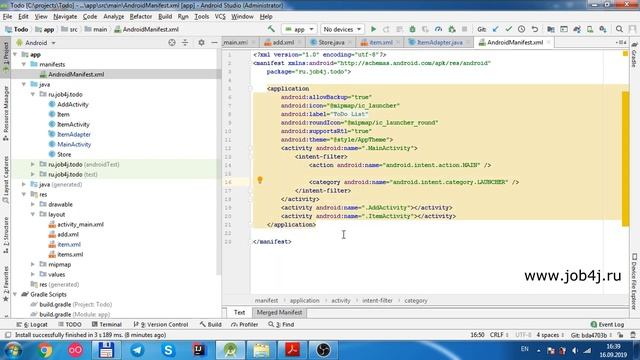
Task: Open the VCS menu
Action: (220, 17)
